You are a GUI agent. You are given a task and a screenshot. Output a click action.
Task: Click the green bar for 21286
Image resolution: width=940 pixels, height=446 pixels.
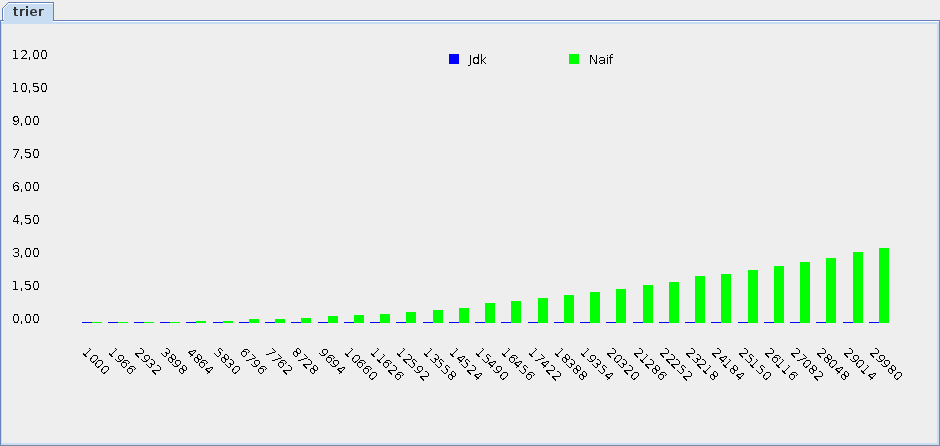pyautogui.click(x=648, y=304)
